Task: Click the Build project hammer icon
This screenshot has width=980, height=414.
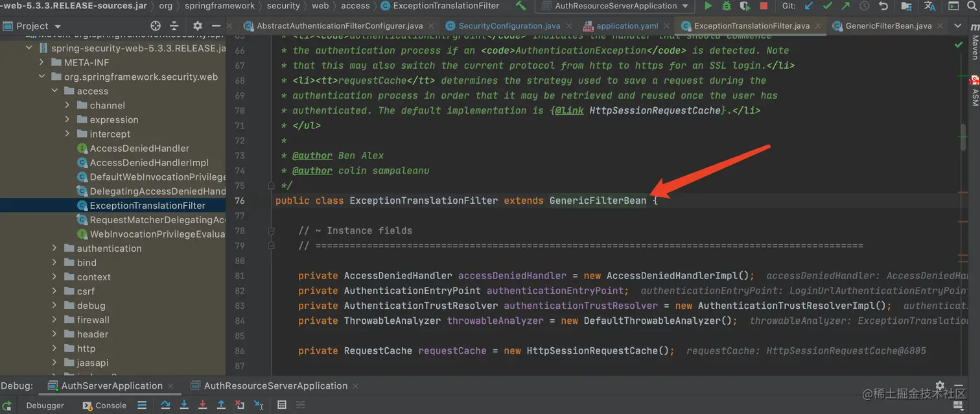Action: click(x=520, y=6)
